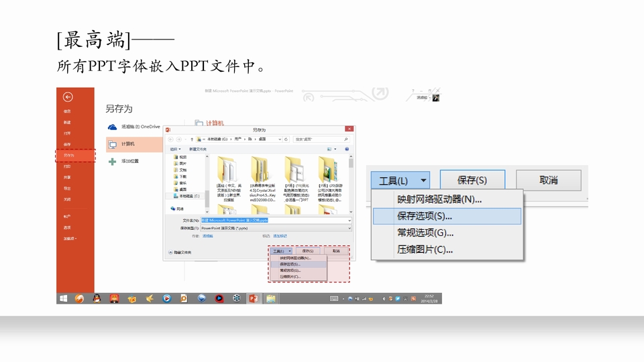The height and width of the screenshot is (362, 644).
Task: Open the 组织 dropdown in the dialog toolbar
Action: click(176, 149)
